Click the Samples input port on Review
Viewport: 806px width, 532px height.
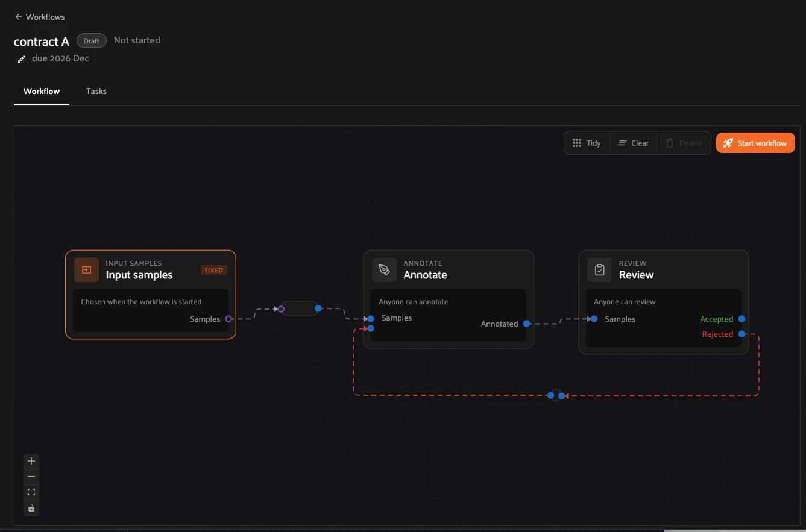pyautogui.click(x=594, y=319)
